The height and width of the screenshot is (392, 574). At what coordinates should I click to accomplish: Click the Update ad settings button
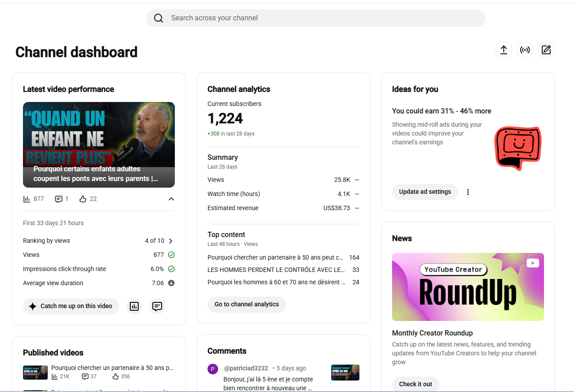pyautogui.click(x=425, y=192)
